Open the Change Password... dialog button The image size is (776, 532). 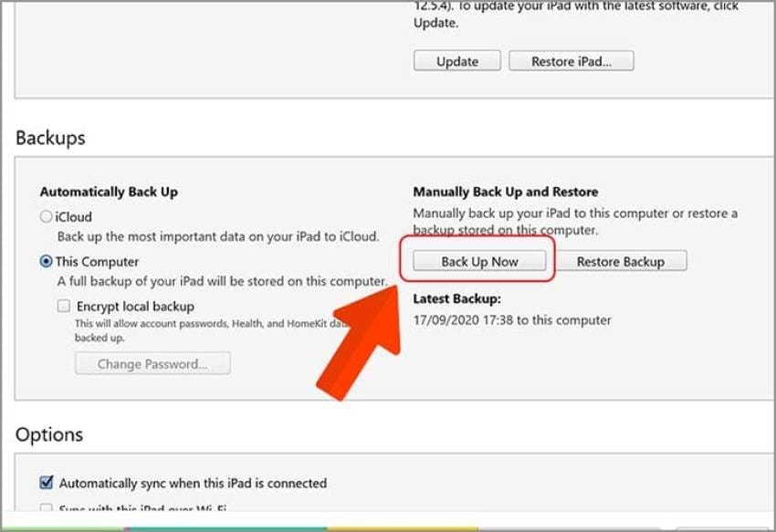pos(152,364)
